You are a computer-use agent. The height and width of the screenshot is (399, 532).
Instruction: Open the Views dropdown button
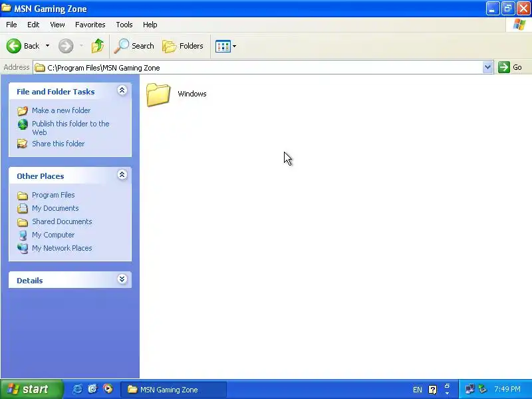point(226,46)
